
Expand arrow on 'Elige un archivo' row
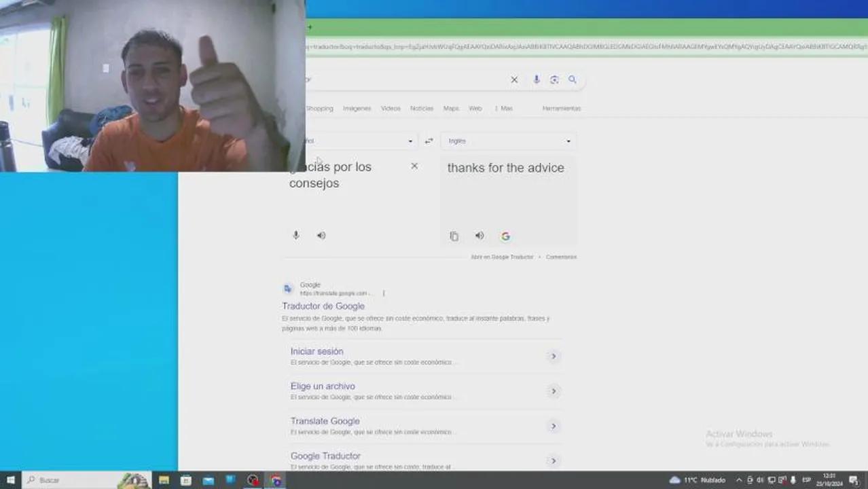pos(554,391)
